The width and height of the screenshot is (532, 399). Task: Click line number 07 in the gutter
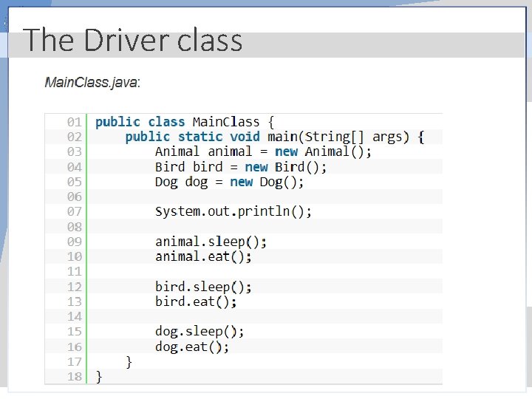click(x=75, y=212)
